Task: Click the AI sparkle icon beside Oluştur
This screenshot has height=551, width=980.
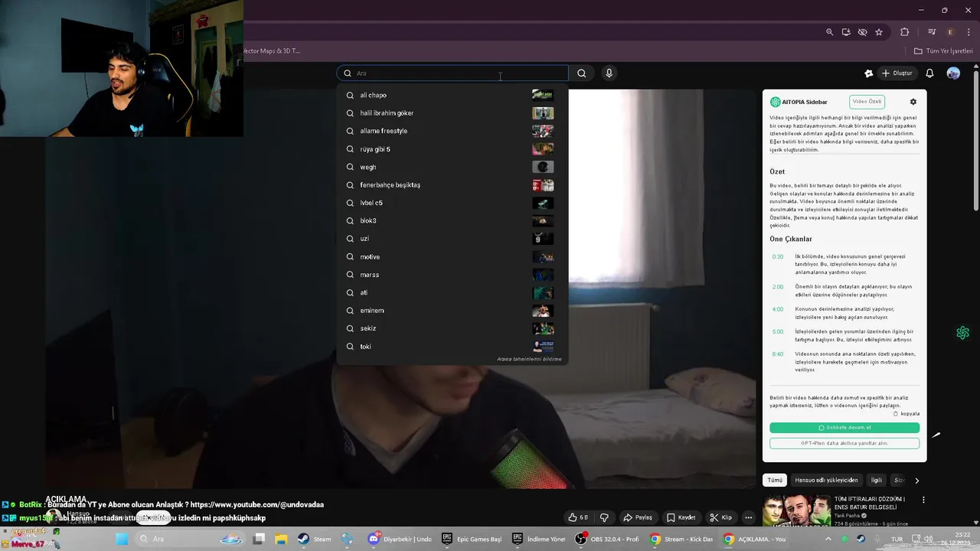Action: (x=868, y=73)
